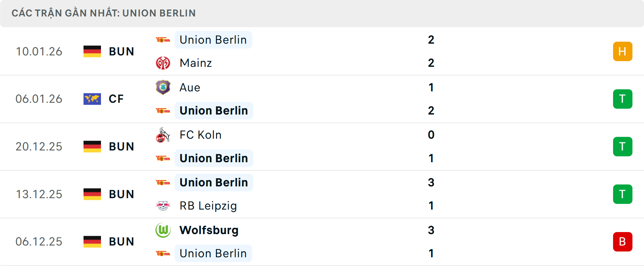Click the red B badge for the Wolfsburg loss
This screenshot has width=644, height=266.
pos(623,241)
